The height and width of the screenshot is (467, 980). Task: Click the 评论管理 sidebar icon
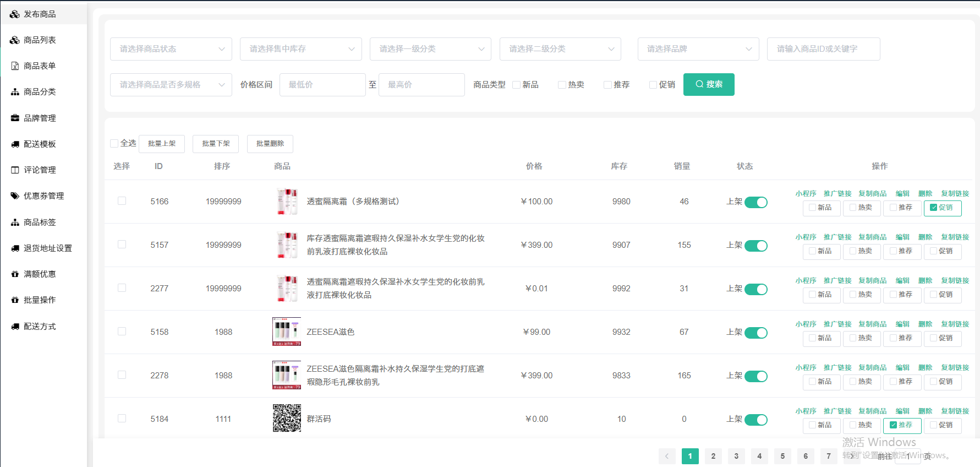point(15,170)
